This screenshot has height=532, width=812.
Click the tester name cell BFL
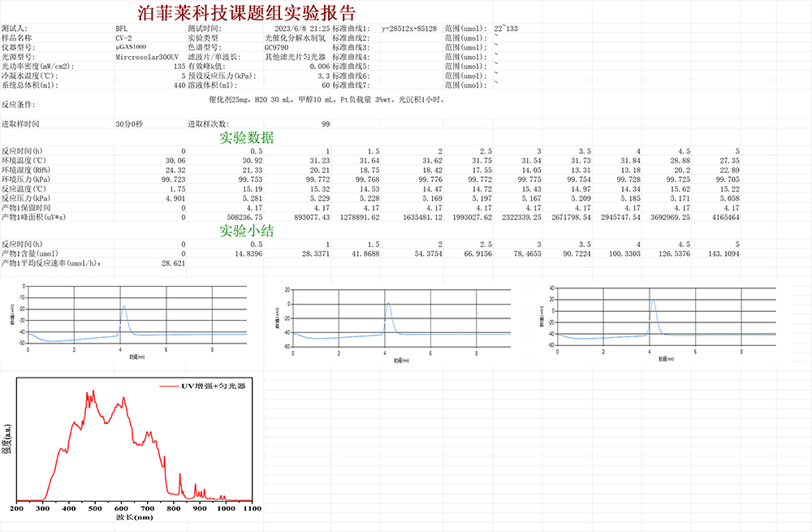click(x=121, y=28)
